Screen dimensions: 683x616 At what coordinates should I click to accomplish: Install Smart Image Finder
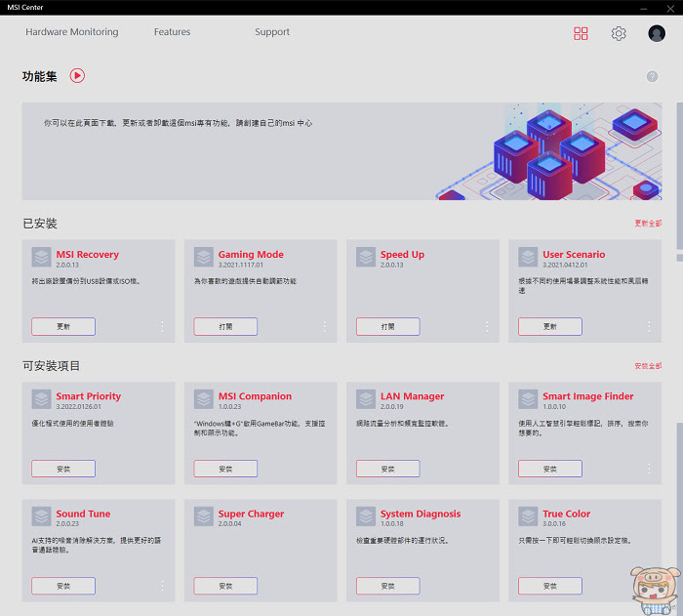pyautogui.click(x=550, y=469)
